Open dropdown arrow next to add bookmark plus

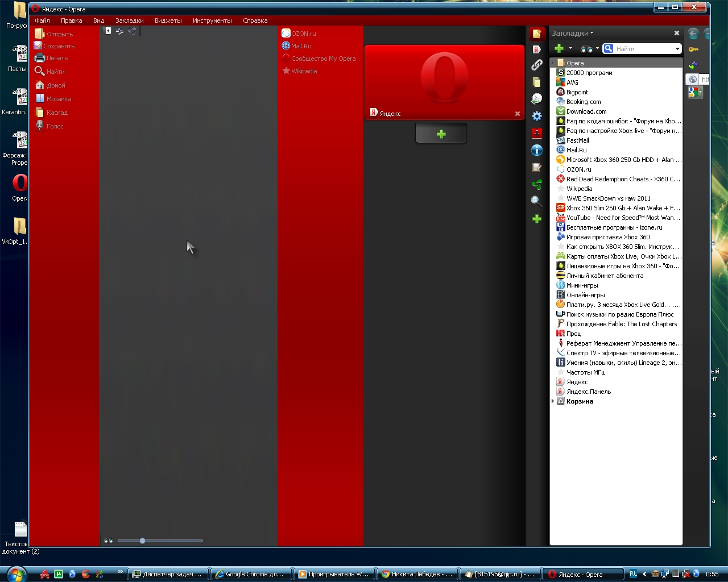pos(570,49)
